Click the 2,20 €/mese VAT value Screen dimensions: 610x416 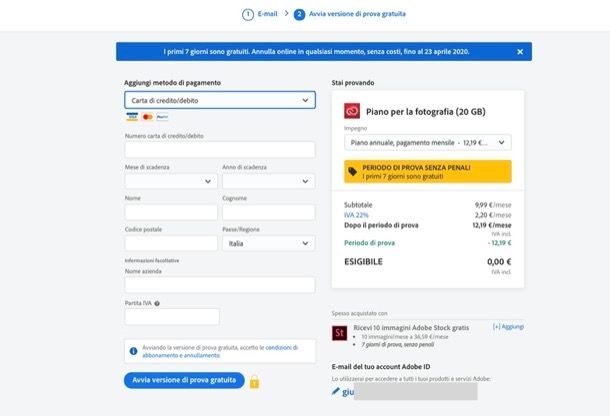click(x=493, y=215)
